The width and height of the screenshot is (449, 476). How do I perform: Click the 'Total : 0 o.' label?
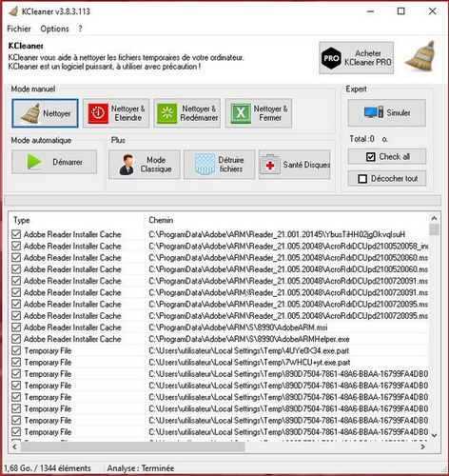tap(368, 139)
